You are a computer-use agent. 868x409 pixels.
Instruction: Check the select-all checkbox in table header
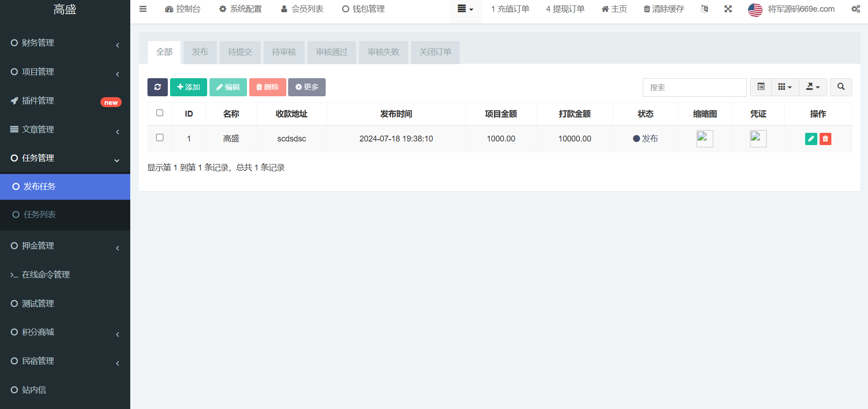pyautogui.click(x=160, y=113)
